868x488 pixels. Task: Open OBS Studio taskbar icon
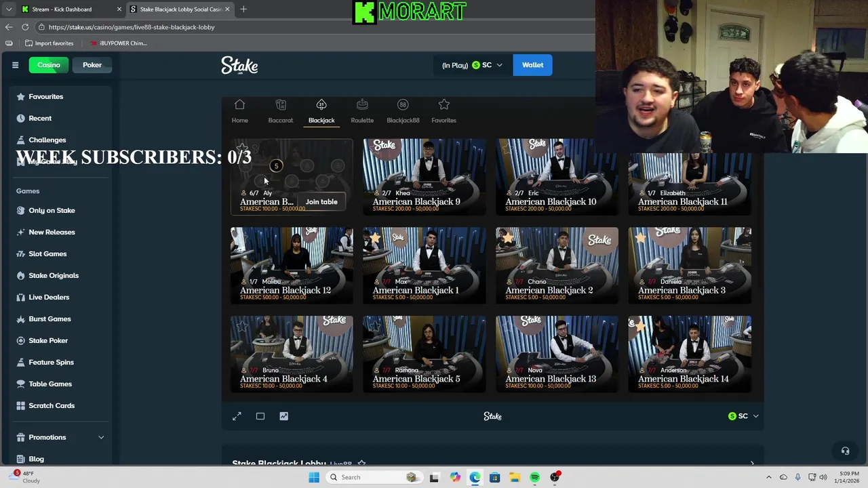(x=555, y=477)
